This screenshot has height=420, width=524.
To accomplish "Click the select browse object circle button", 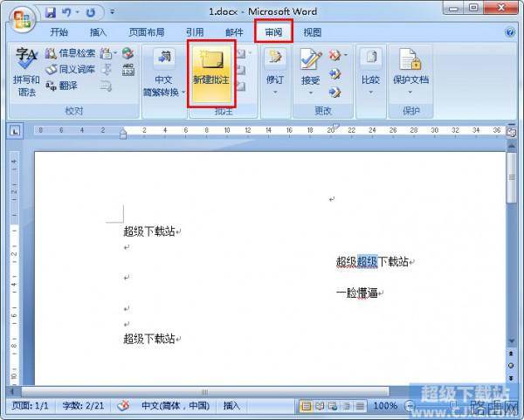I will pyautogui.click(x=511, y=366).
